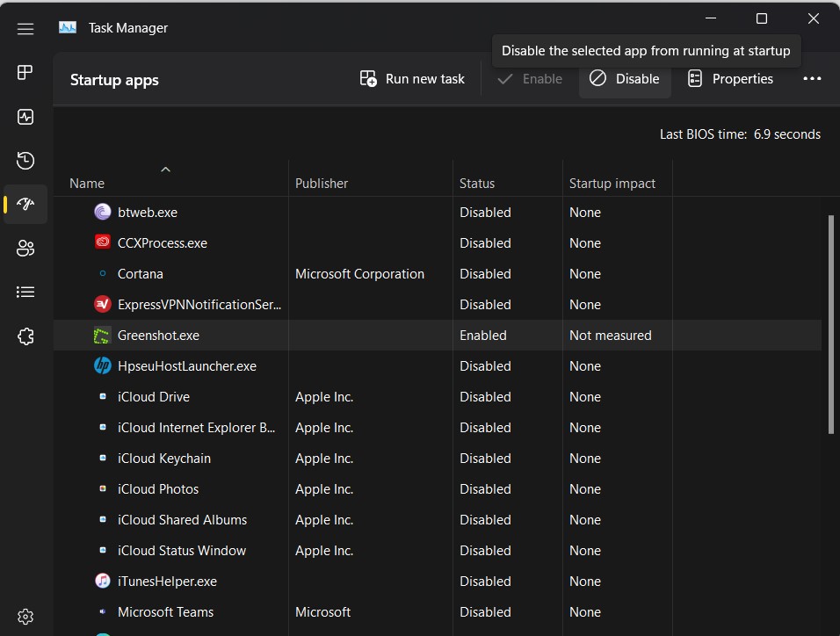Open the Services panel icon
The image size is (840, 636).
pyautogui.click(x=25, y=336)
